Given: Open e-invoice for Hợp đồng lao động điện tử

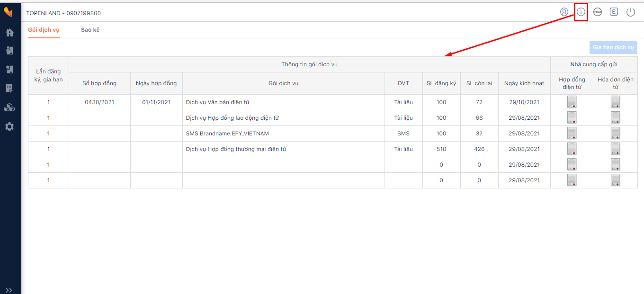Looking at the screenshot, I should pos(615,117).
